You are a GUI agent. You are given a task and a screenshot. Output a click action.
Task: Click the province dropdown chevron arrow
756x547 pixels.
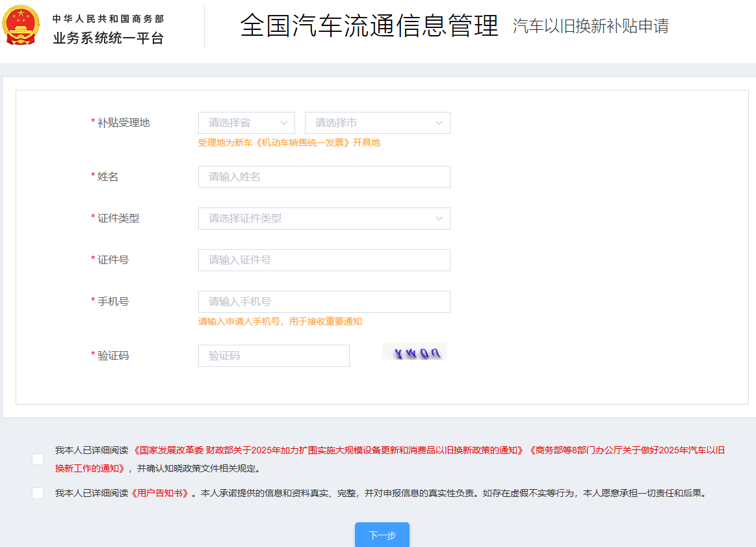point(283,123)
